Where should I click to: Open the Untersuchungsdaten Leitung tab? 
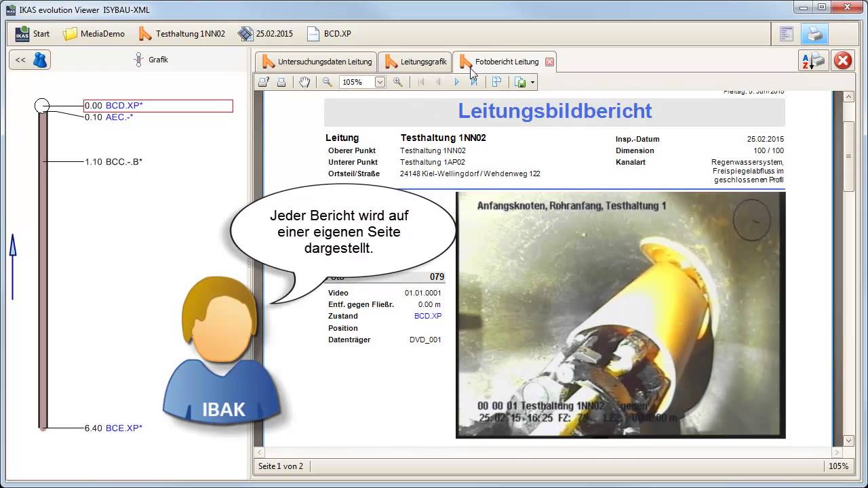click(317, 62)
